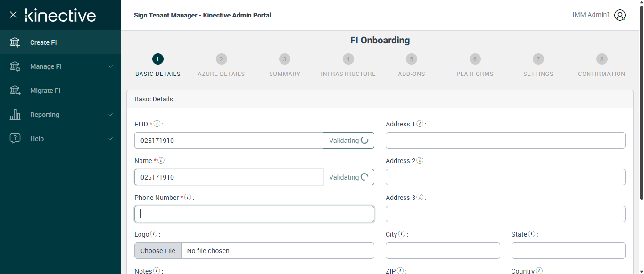The image size is (644, 274).
Task: Expand the Help menu chevron
Action: [x=110, y=139]
